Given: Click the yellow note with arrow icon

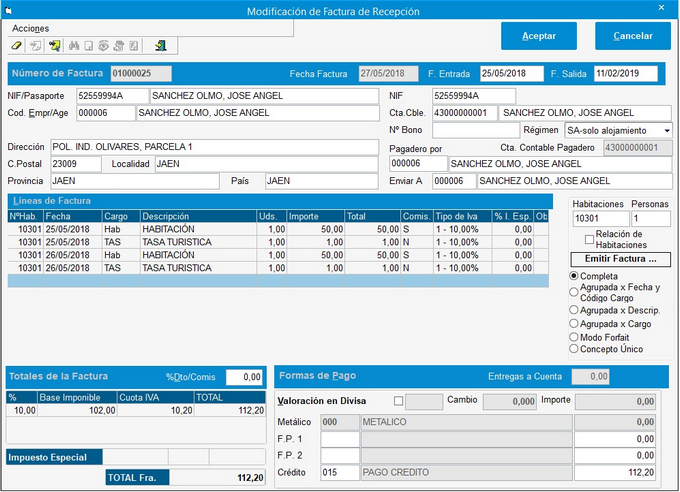Looking at the screenshot, I should click(x=55, y=45).
